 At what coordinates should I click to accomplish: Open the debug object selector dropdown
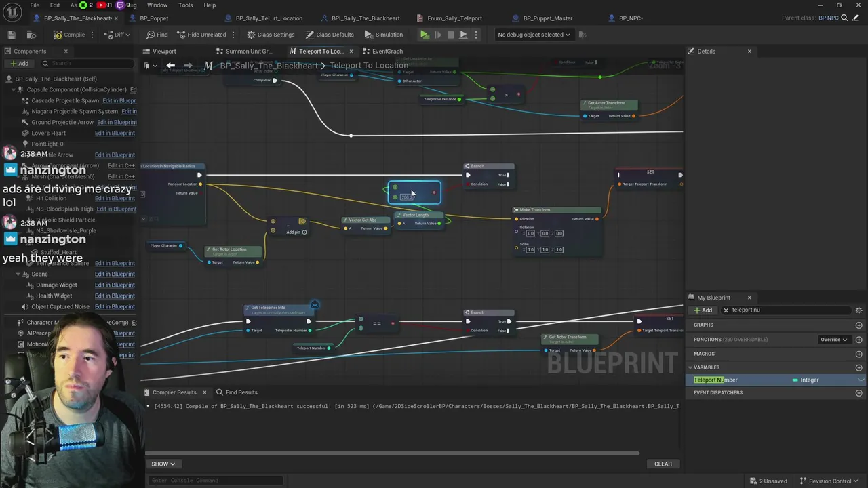click(x=534, y=35)
